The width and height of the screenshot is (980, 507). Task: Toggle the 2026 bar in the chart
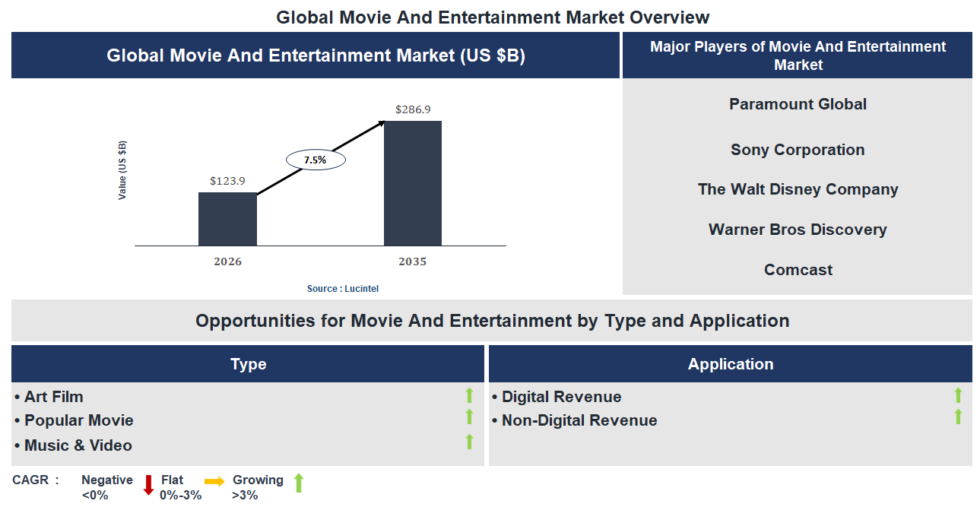point(227,220)
